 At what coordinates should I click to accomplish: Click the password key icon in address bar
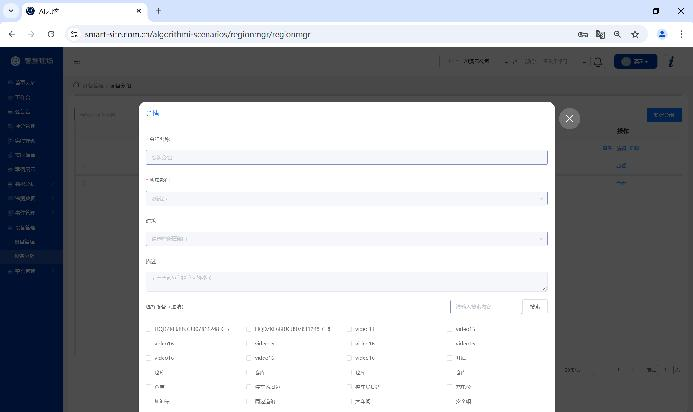coord(583,34)
